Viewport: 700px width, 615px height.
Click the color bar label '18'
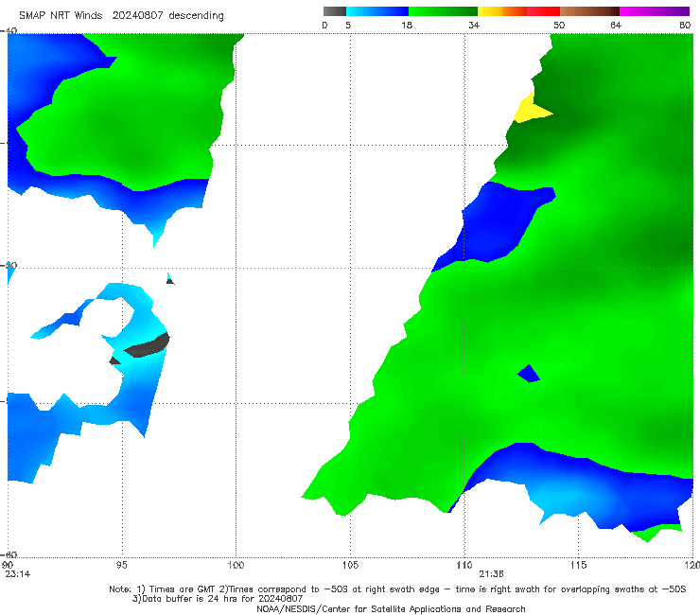[x=407, y=25]
